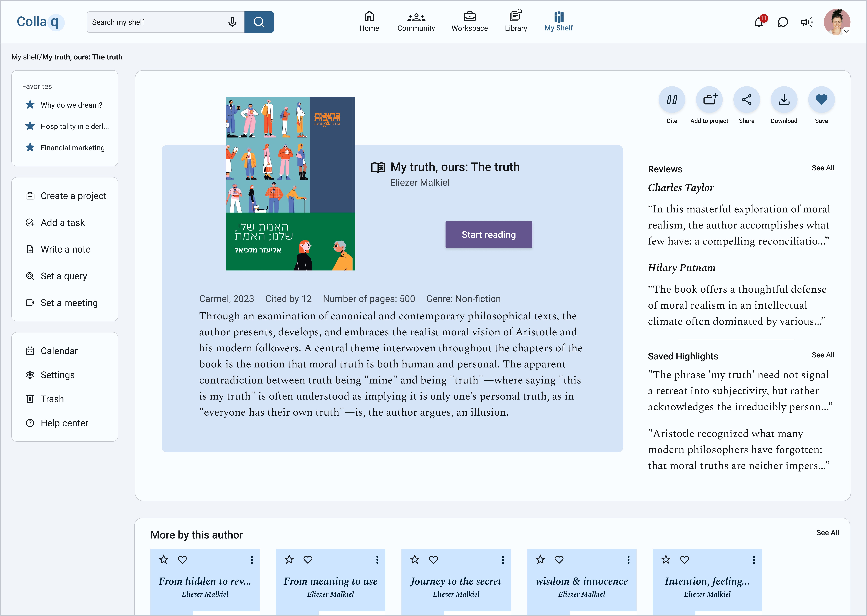The image size is (867, 616).
Task: Open the notifications bell
Action: (x=759, y=22)
